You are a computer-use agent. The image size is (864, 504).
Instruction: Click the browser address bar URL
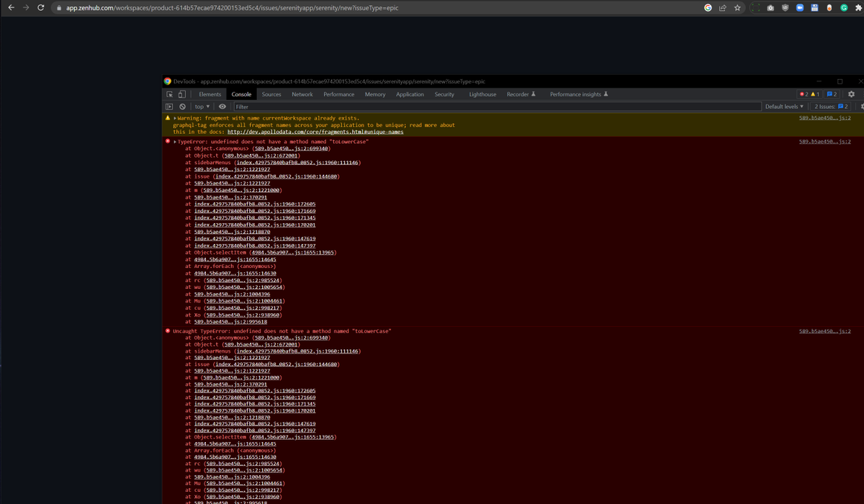click(232, 7)
